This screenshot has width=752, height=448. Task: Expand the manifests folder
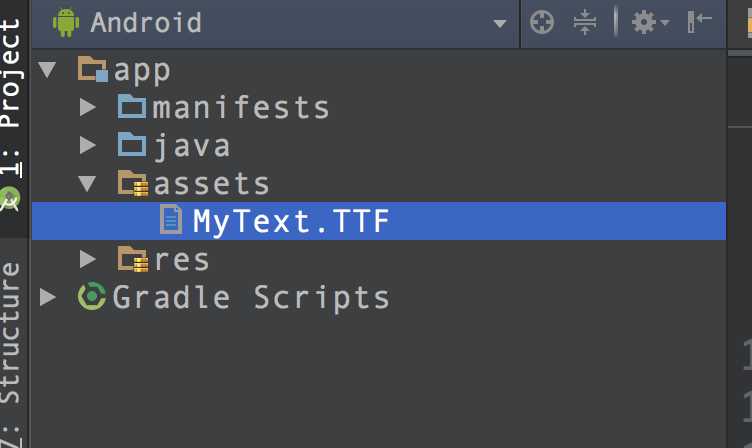click(x=87, y=107)
